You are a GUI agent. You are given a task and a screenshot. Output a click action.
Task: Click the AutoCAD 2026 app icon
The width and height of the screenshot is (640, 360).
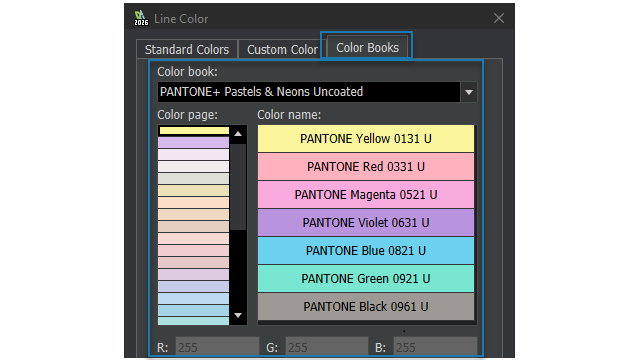click(x=141, y=18)
